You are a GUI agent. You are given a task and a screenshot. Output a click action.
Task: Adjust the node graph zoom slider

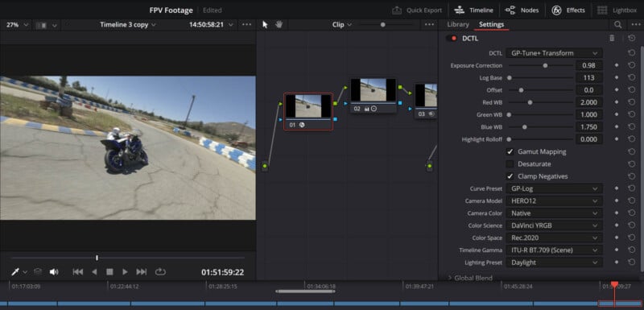point(383,25)
